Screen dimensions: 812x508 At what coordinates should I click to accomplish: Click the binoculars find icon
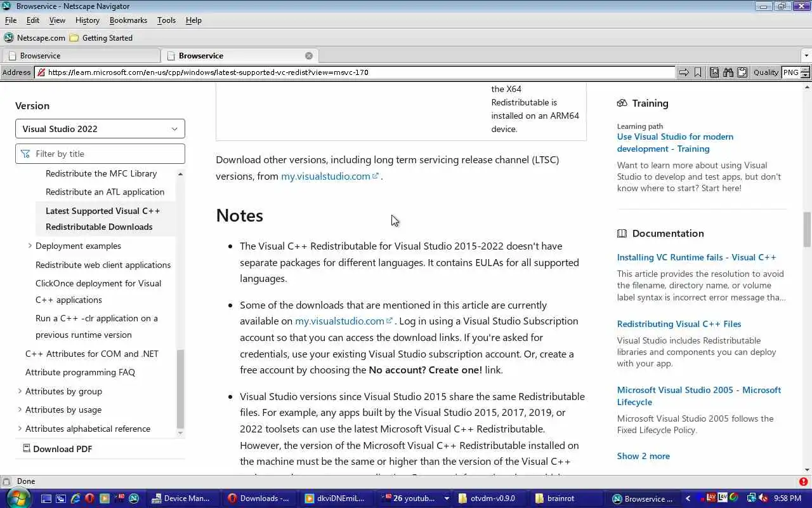click(x=728, y=72)
